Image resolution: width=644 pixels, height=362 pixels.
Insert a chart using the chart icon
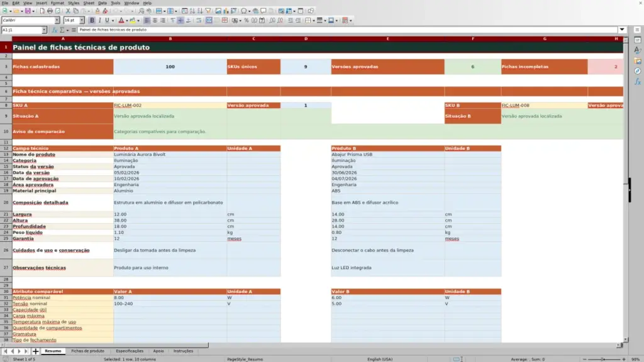pos(226,11)
